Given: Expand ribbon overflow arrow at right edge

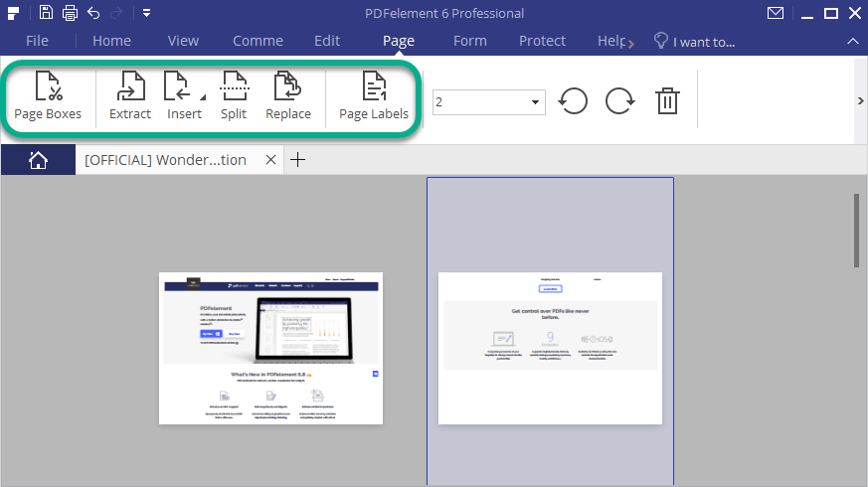Looking at the screenshot, I should pyautogui.click(x=860, y=100).
